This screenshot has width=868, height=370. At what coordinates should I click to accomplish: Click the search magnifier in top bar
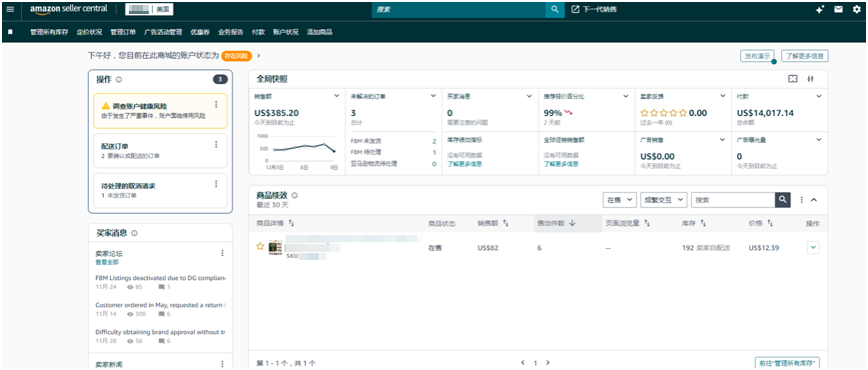[554, 9]
